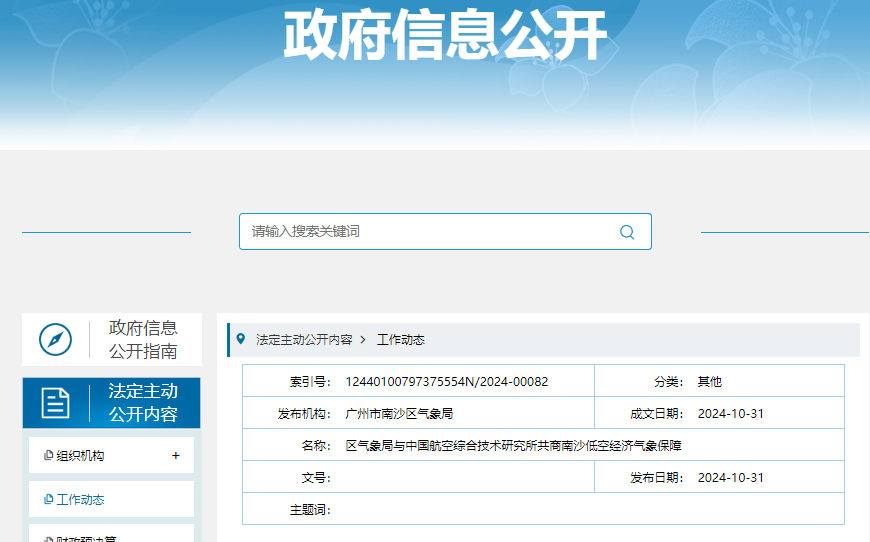Click the publisher name 广州市南沙区气象局
870x542 pixels.
click(x=399, y=414)
